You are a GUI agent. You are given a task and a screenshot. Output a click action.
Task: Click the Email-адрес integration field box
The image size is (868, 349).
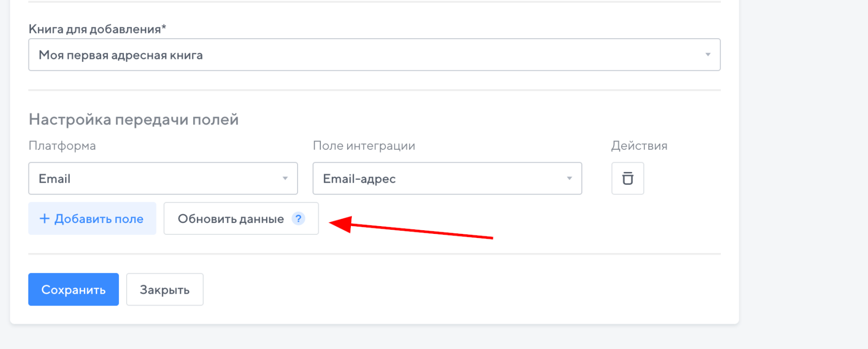(x=439, y=179)
